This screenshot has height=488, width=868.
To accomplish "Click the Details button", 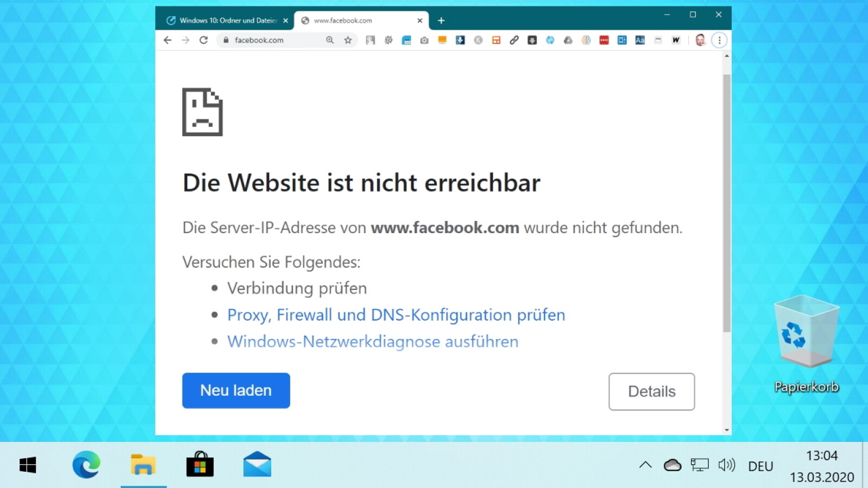I will [x=652, y=391].
